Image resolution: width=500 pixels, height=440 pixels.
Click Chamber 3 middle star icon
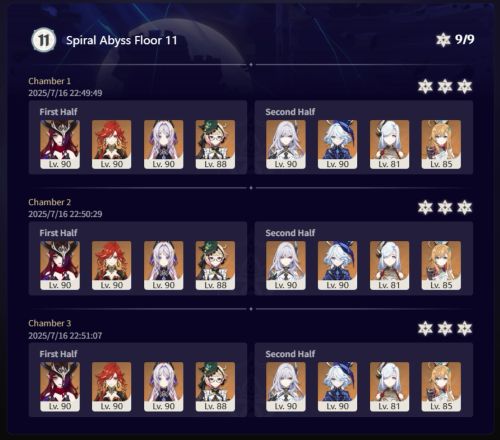point(445,329)
